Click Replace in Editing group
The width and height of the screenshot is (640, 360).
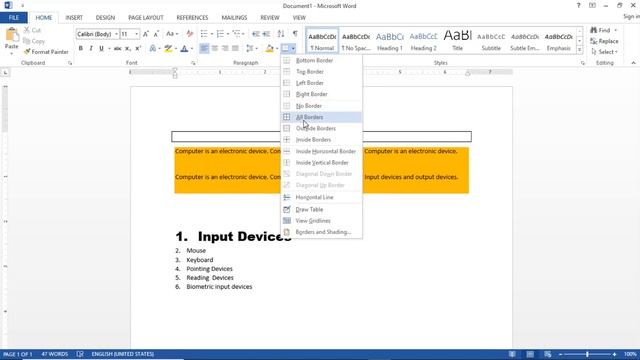[604, 41]
